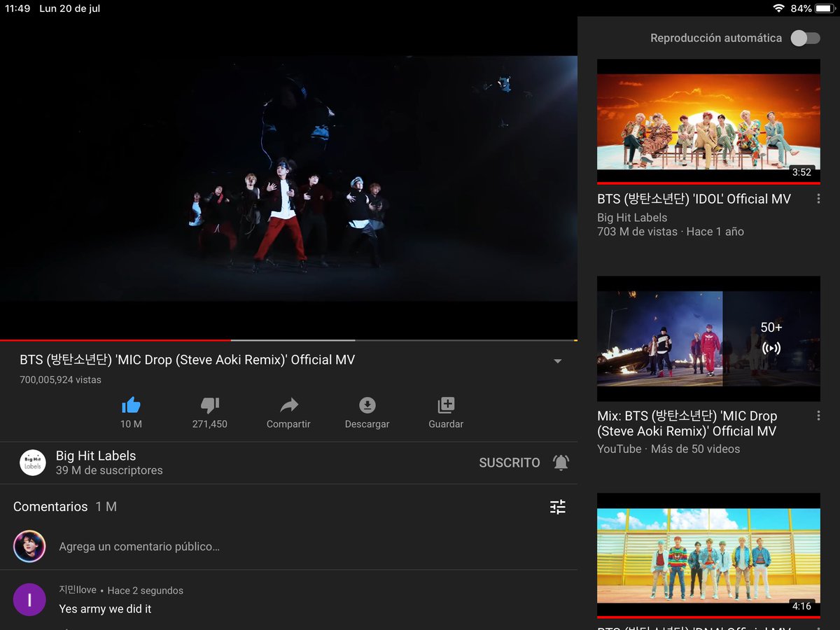Tap the Descargar download icon
Viewport: 840px width, 630px height.
click(x=367, y=405)
